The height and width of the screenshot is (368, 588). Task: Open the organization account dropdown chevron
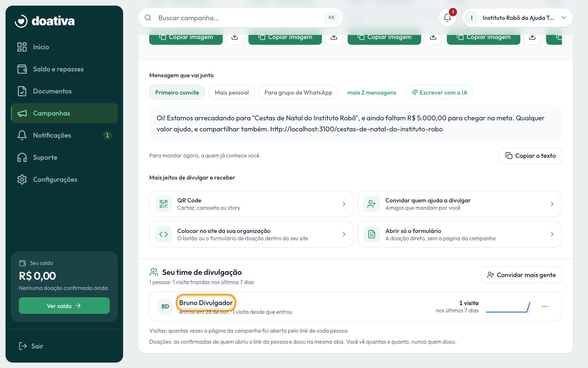click(563, 18)
